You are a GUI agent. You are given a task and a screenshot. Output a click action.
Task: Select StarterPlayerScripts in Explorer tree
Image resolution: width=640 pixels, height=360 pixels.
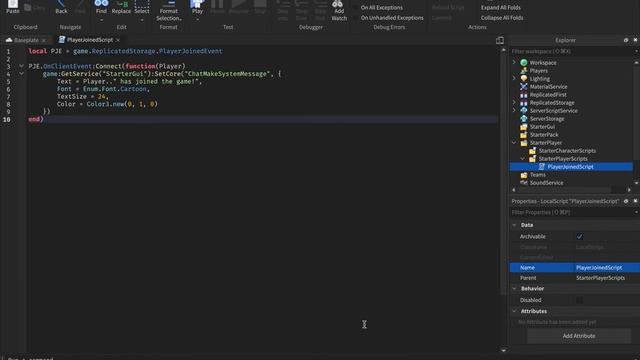point(563,158)
